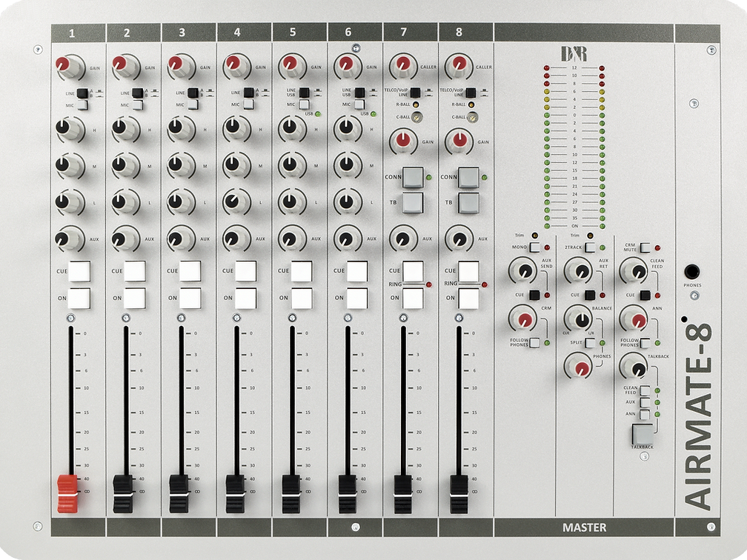
Task: Toggle FOLLOW PHONES under the ANN knob
Action: tap(645, 343)
